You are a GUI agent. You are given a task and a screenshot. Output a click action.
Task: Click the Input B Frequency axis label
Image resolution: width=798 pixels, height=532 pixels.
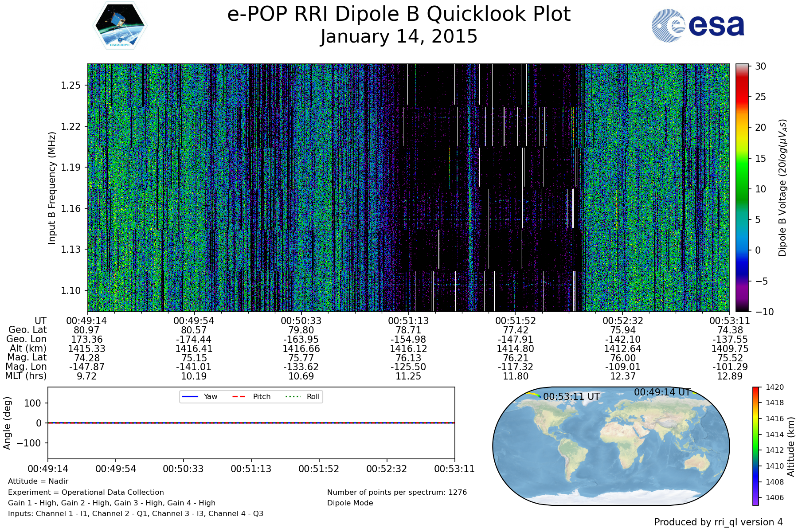pyautogui.click(x=52, y=188)
